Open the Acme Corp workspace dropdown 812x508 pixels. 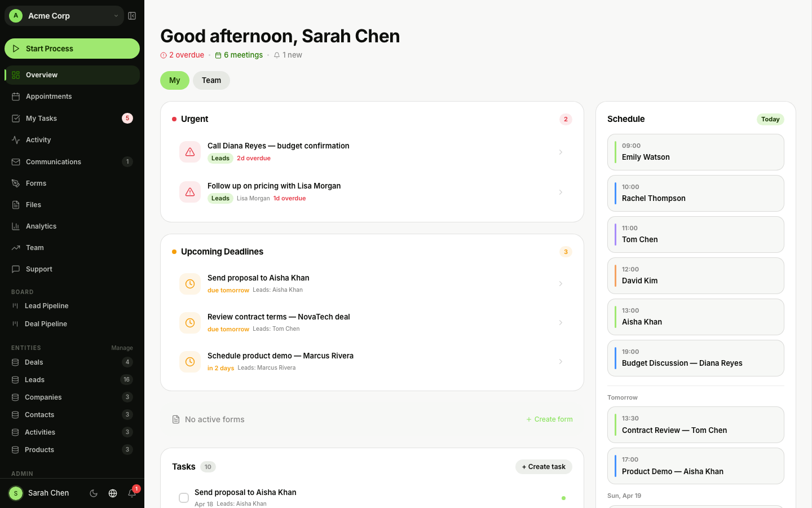point(64,16)
